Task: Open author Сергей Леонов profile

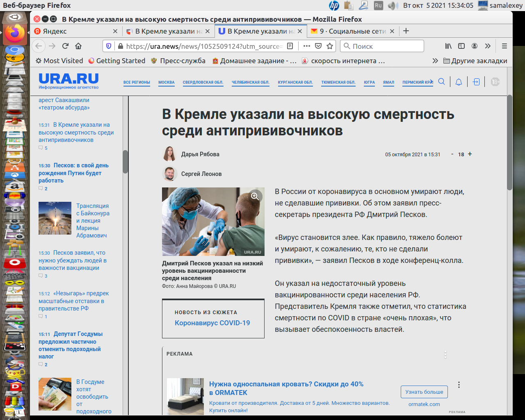Action: 201,174
